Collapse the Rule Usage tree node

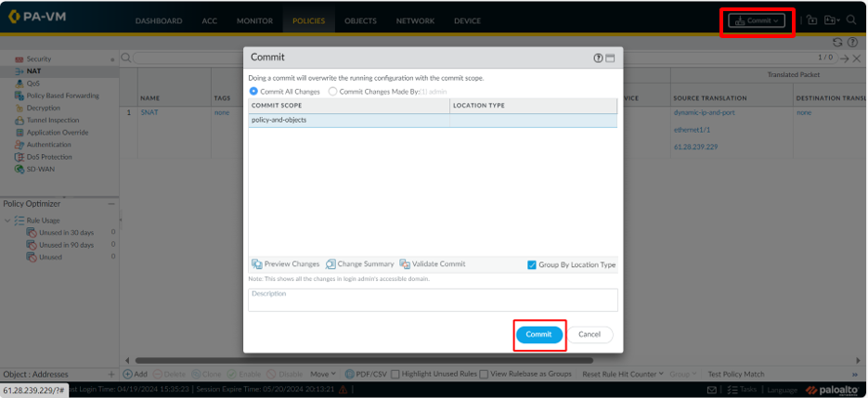[9, 221]
